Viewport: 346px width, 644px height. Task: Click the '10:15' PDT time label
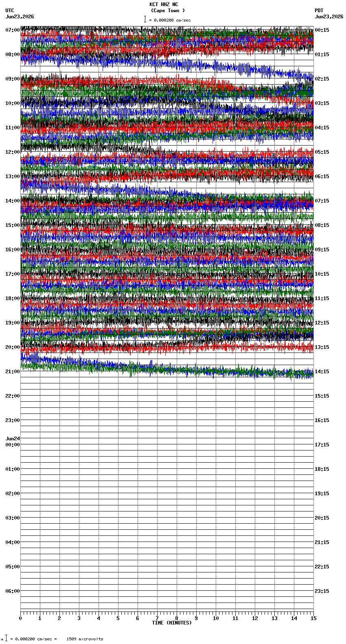(x=322, y=274)
